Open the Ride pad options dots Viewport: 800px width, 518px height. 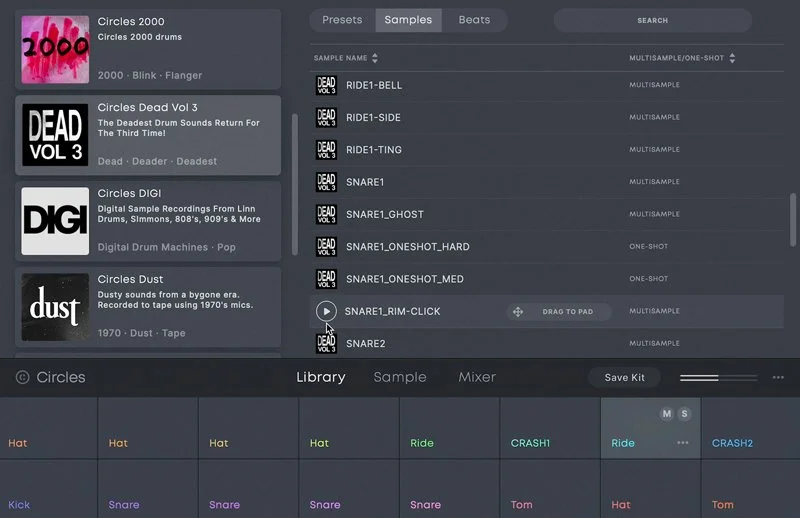click(x=683, y=442)
